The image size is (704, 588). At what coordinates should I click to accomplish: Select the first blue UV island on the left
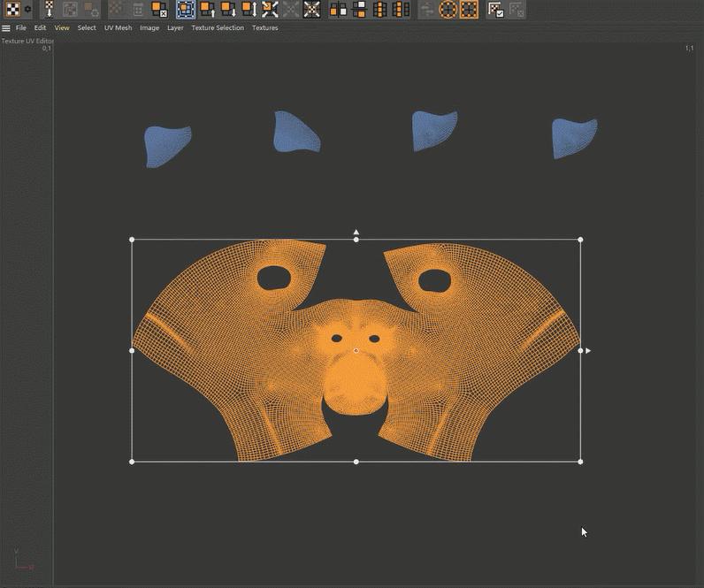pos(166,146)
